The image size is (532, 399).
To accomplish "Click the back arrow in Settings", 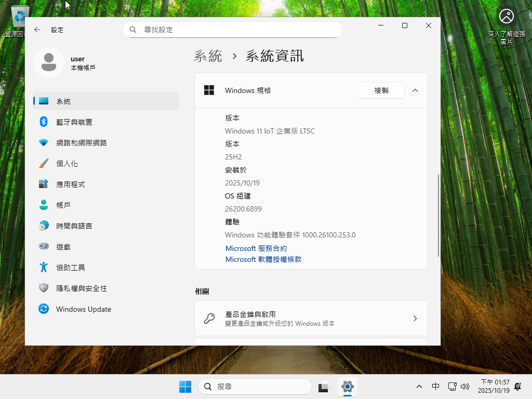I will click(37, 30).
